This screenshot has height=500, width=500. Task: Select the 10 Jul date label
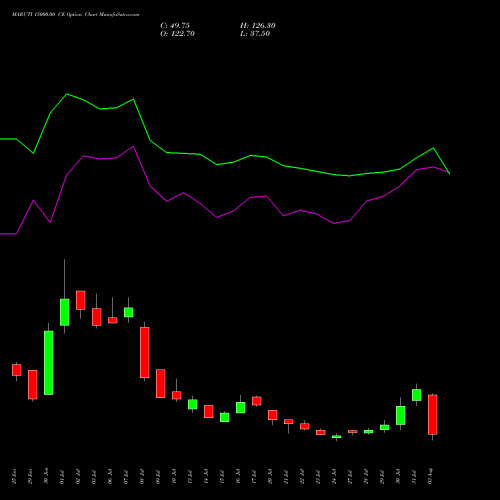pyautogui.click(x=174, y=476)
